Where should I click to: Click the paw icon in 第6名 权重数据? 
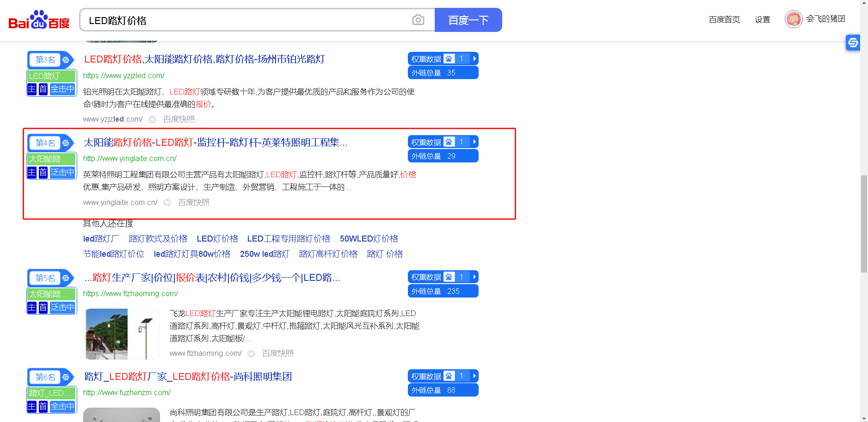[449, 376]
